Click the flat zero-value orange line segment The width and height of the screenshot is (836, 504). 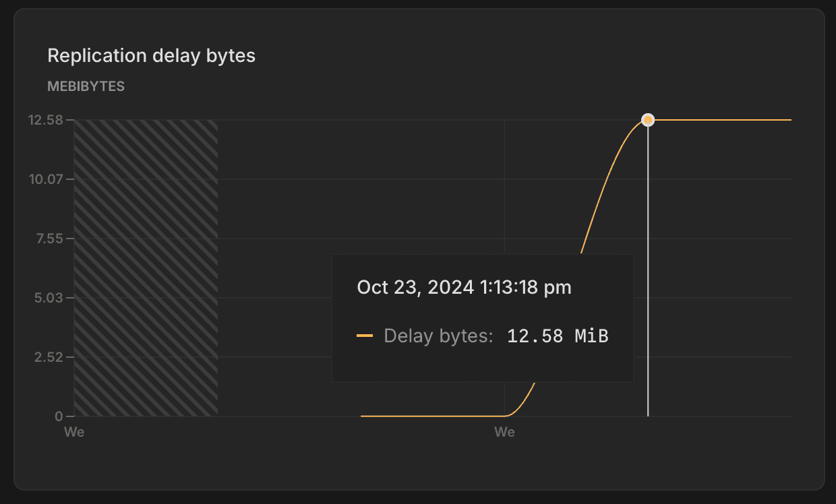pos(431,416)
